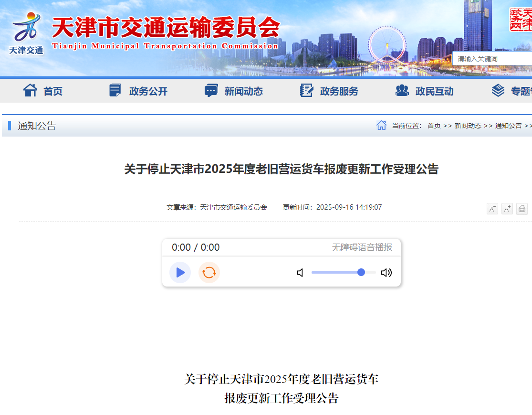Open the 政务公开 menu
This screenshot has height=415, width=532.
[148, 91]
